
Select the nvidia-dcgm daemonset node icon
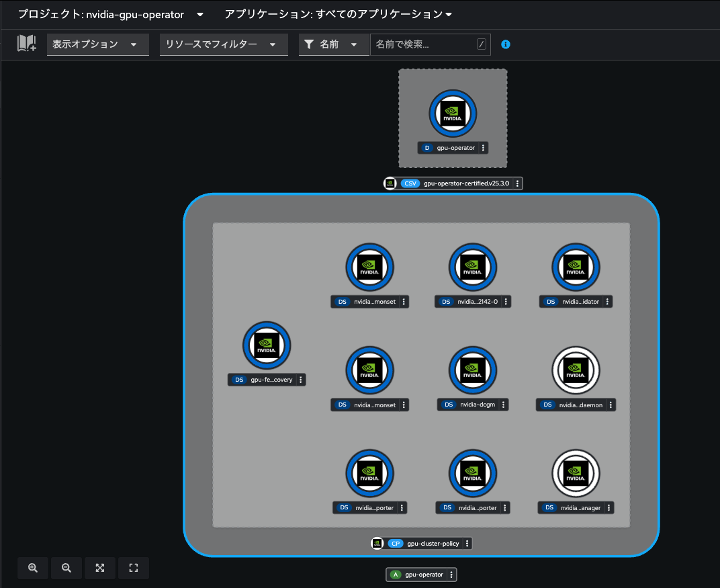(473, 370)
